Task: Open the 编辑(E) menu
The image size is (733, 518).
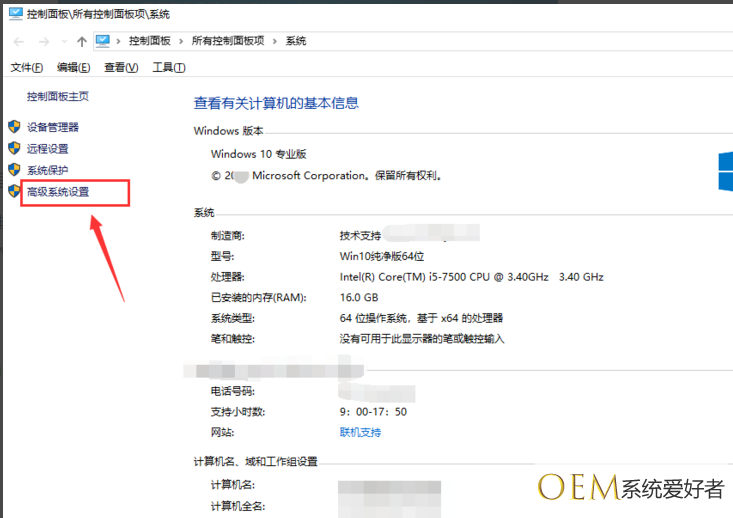Action: tap(73, 67)
